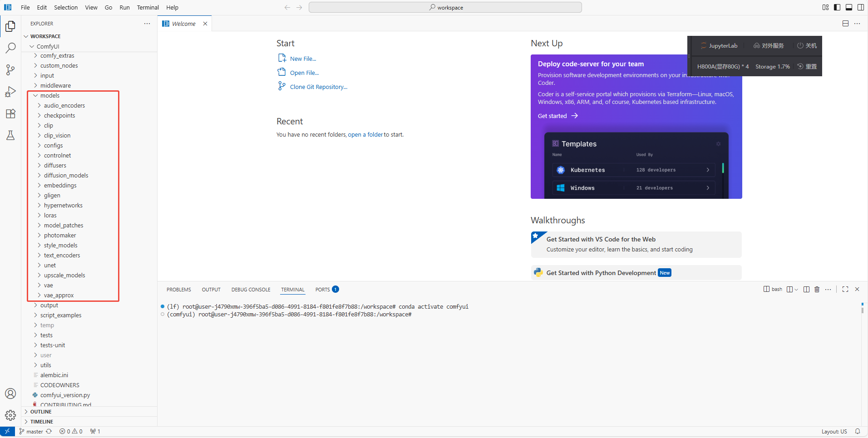Image resolution: width=868 pixels, height=438 pixels.
Task: Collapse the models folder
Action: click(49, 95)
